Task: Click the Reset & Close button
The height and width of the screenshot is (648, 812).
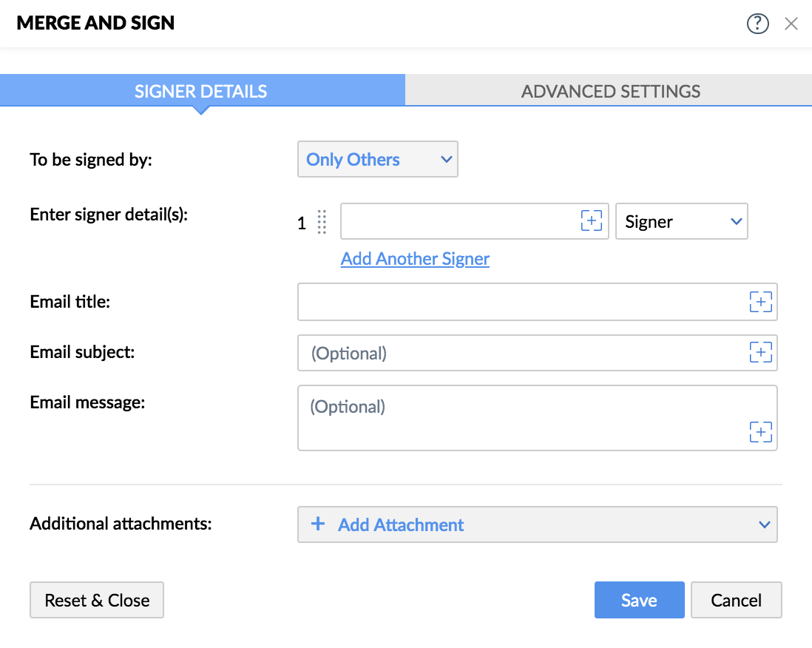Action: pos(97,600)
